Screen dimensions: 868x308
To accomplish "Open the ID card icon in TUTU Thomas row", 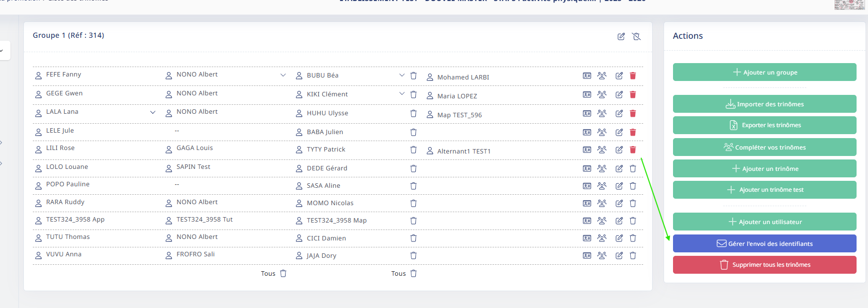I will click(587, 238).
